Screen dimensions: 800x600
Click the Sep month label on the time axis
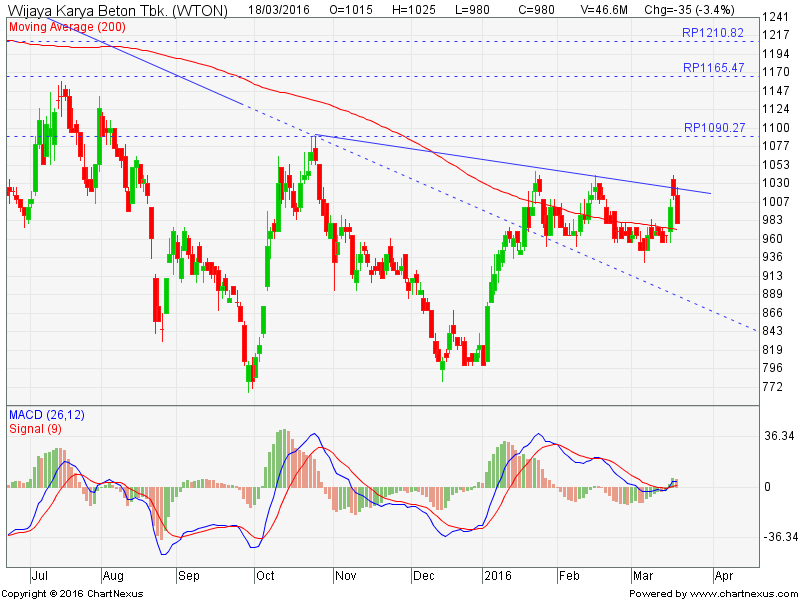click(x=188, y=576)
